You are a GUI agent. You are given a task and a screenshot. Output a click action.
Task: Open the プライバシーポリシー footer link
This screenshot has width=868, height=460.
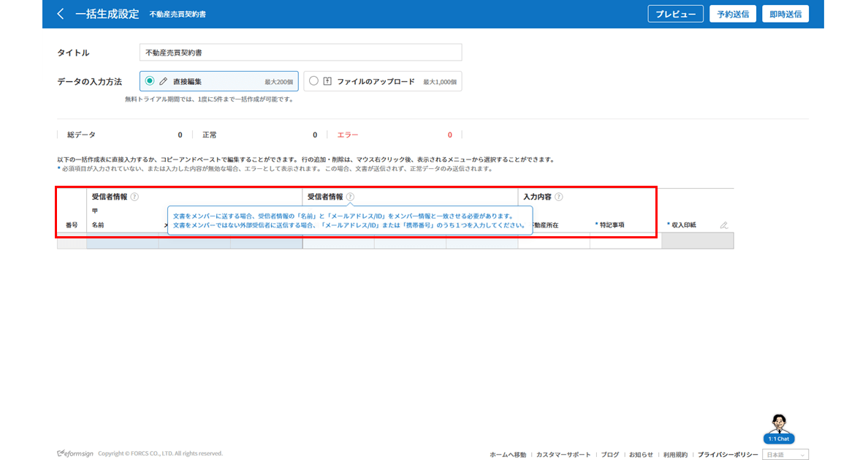click(x=728, y=454)
